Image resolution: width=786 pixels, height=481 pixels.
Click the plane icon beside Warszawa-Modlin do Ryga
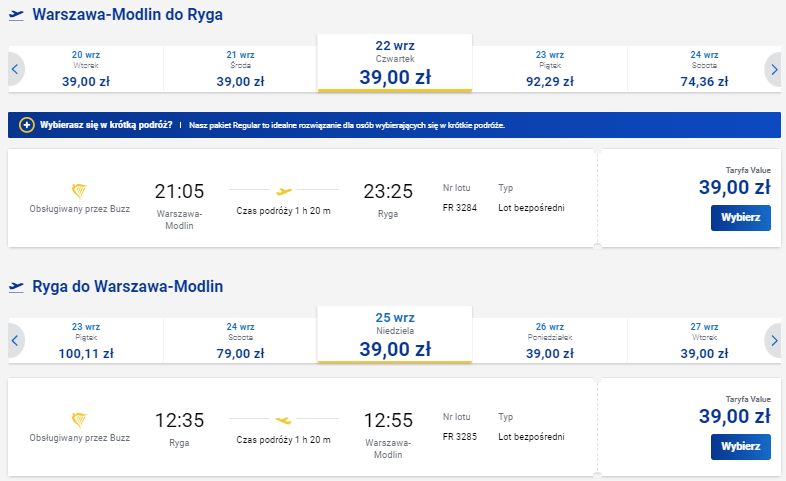(x=16, y=15)
